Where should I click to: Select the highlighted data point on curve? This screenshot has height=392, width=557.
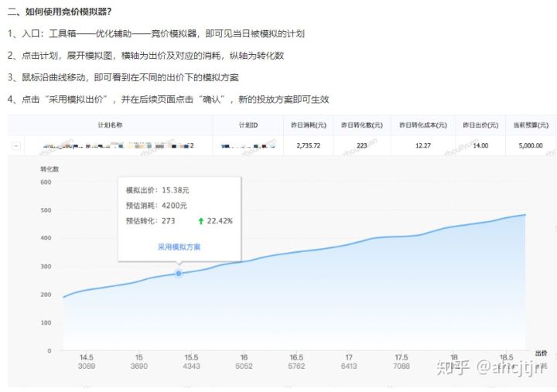(x=179, y=273)
